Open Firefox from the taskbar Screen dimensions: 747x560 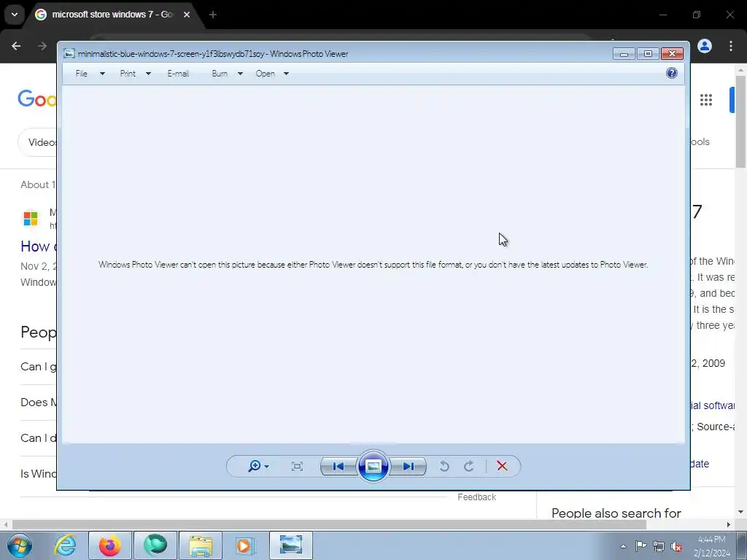click(110, 545)
